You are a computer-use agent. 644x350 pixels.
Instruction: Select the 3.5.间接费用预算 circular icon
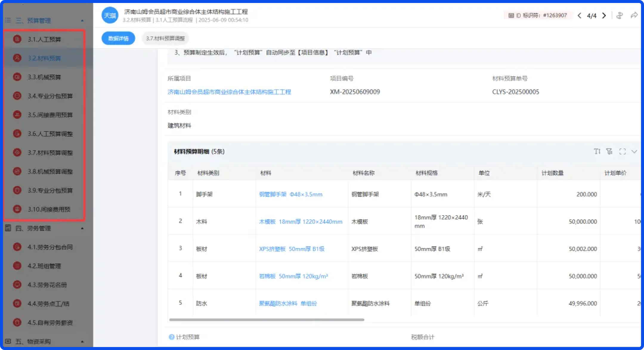tap(17, 115)
